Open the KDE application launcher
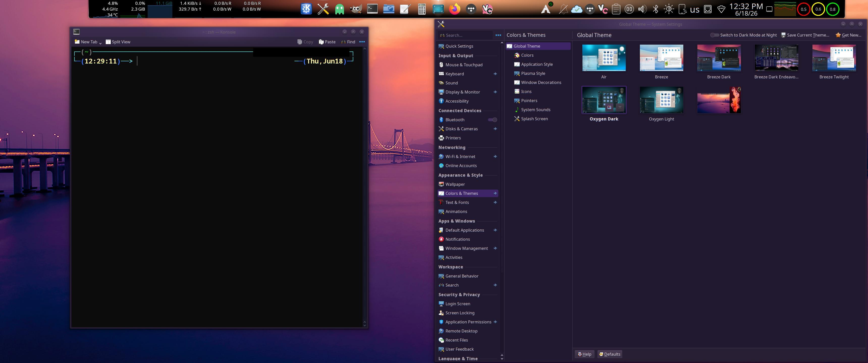Viewport: 868px width, 363px height. pos(306,9)
